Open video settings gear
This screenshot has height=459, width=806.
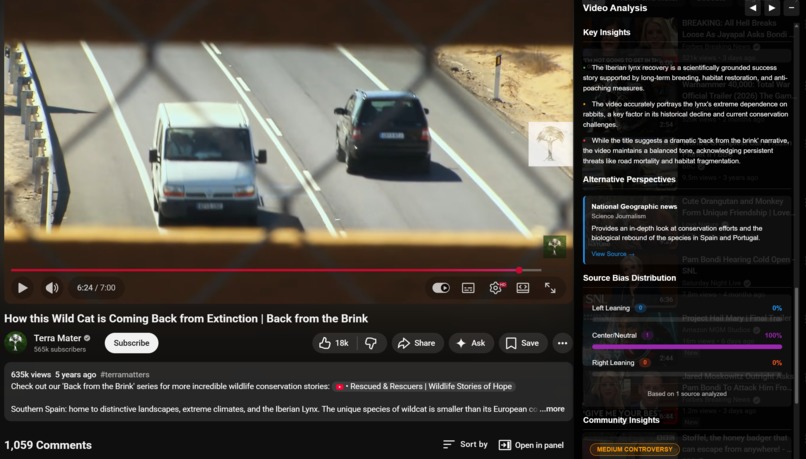[496, 288]
